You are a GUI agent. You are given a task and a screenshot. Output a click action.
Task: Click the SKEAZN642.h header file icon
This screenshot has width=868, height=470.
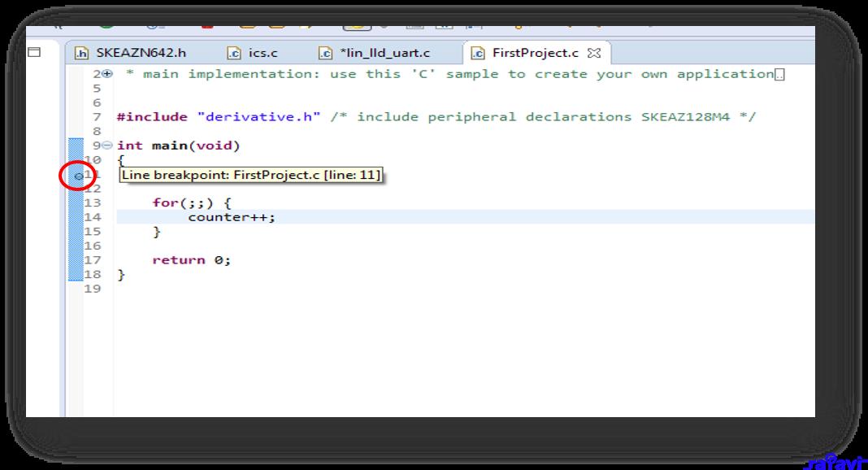click(81, 54)
